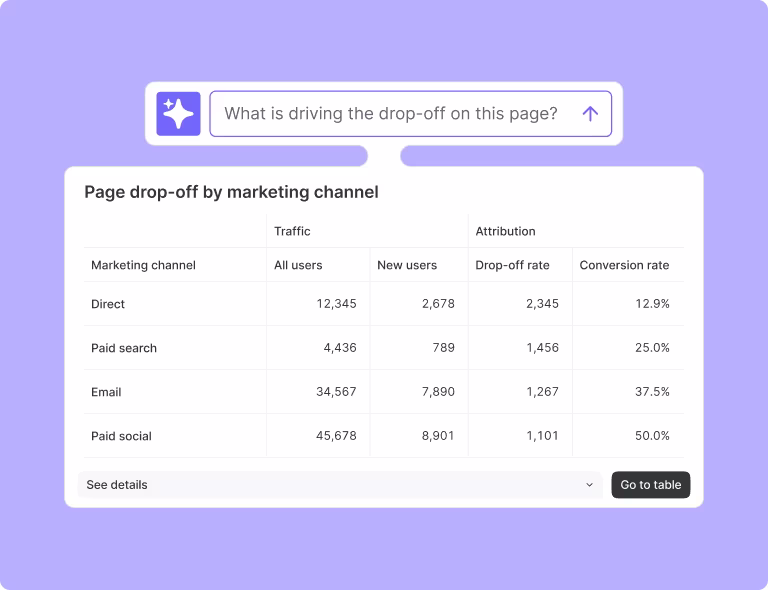Click the 2,345 drop-off value
Viewport: 768px width, 590px height.
[542, 304]
